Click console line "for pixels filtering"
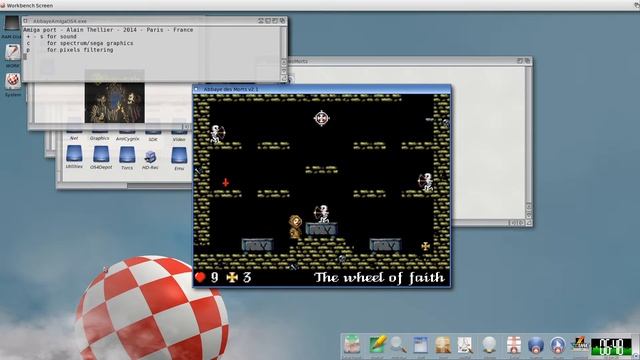The image size is (640, 360). (80, 50)
